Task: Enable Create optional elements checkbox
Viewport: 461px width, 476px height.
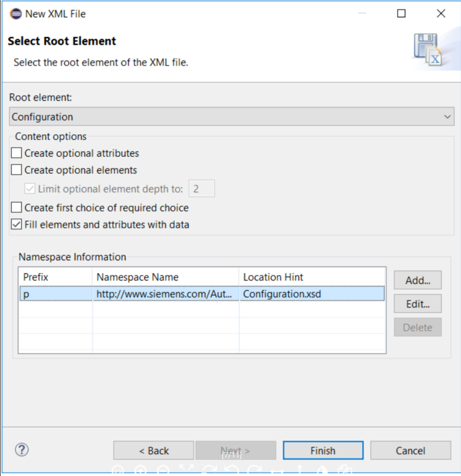Action: point(16,170)
